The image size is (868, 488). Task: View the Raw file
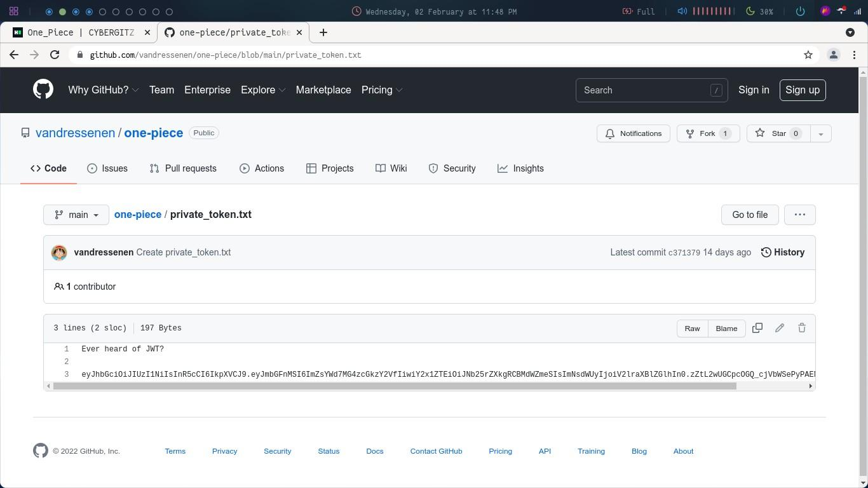point(692,329)
